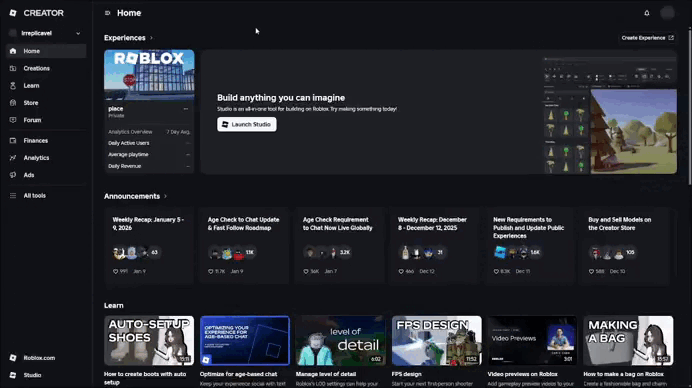Click the Studio preview image in banner
The width and height of the screenshot is (692, 388).
[609, 114]
